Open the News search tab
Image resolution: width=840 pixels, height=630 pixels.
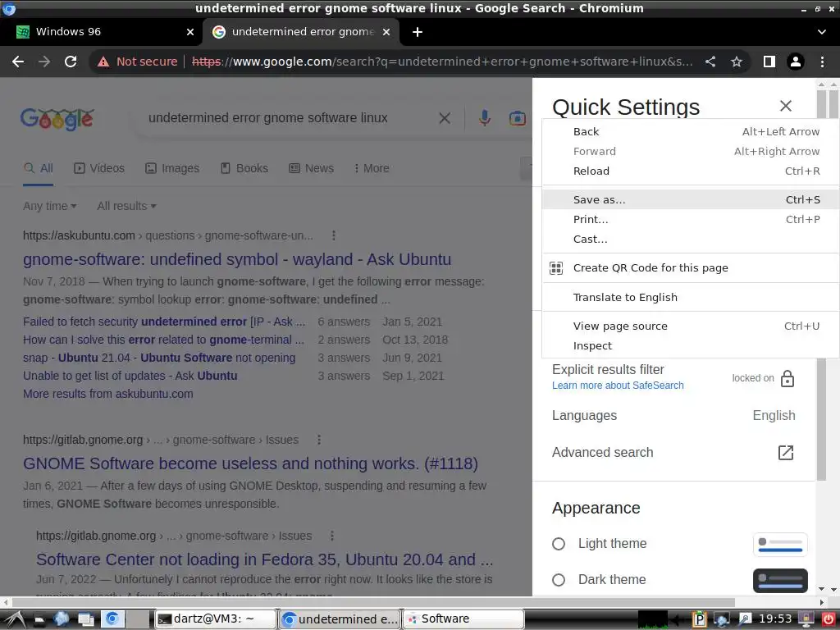click(311, 168)
